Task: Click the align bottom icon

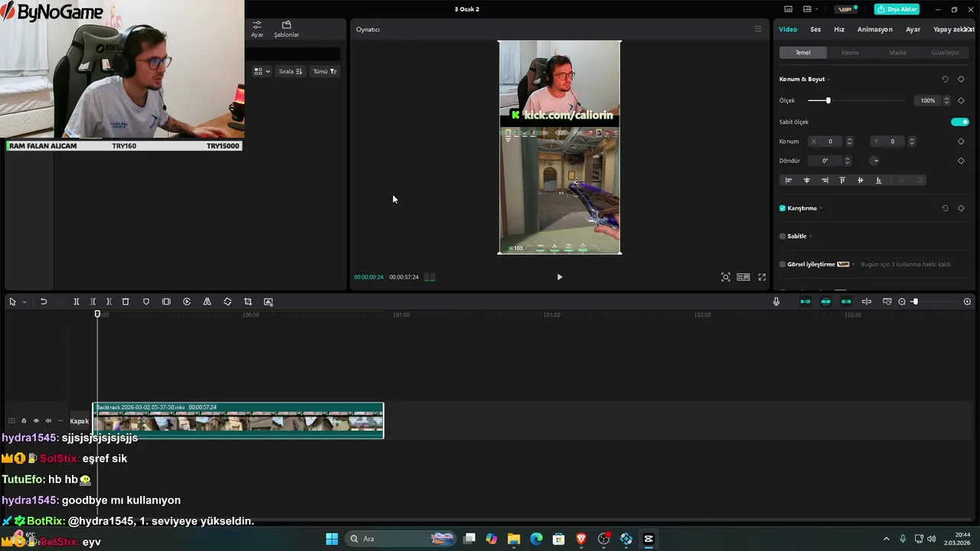Action: [878, 181]
